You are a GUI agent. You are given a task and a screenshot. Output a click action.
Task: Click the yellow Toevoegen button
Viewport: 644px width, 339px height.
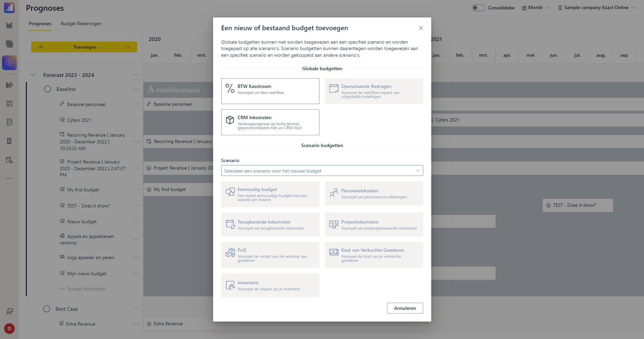84,47
